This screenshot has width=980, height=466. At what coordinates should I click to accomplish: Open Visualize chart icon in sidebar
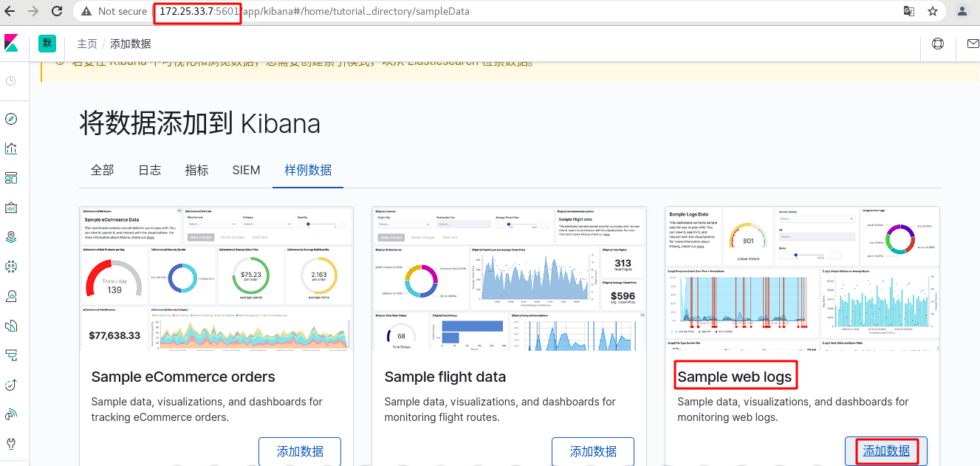coord(11,148)
